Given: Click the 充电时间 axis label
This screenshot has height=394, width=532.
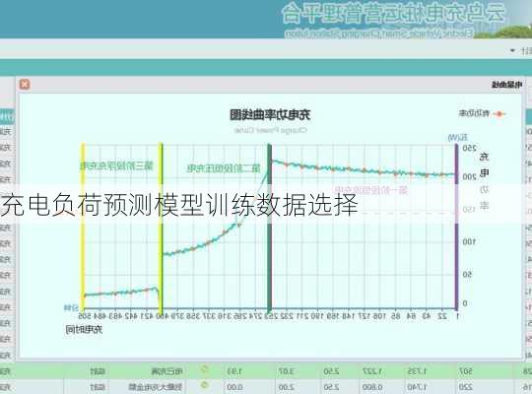Looking at the screenshot, I should 84,329.
